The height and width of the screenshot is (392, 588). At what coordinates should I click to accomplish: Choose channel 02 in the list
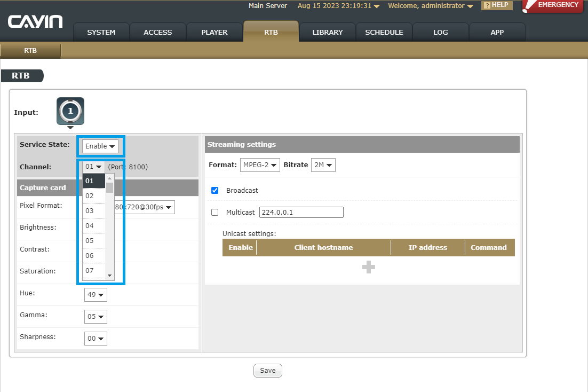[x=94, y=195]
